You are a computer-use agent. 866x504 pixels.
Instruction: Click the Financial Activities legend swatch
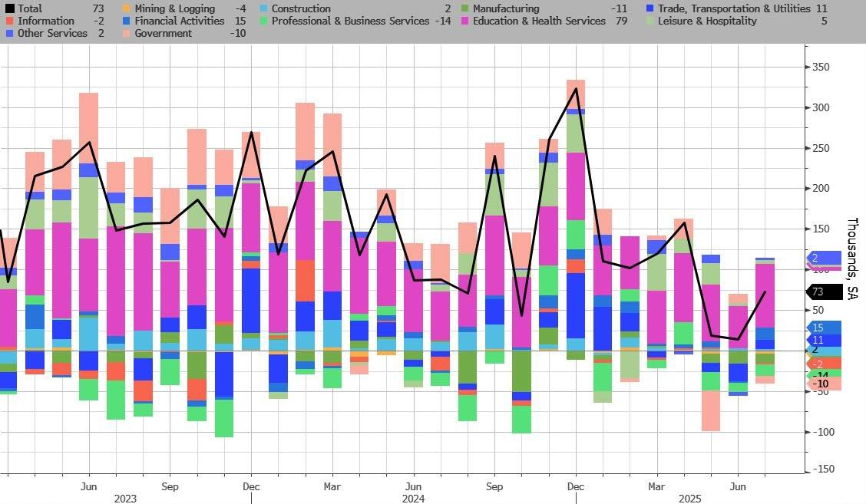(127, 21)
